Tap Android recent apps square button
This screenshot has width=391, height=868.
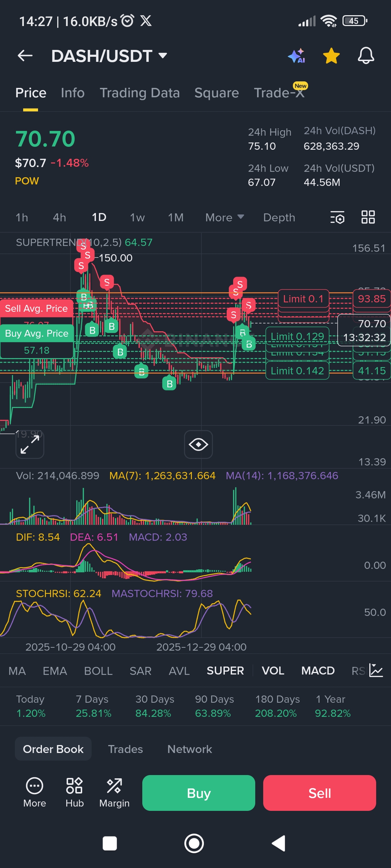(110, 843)
